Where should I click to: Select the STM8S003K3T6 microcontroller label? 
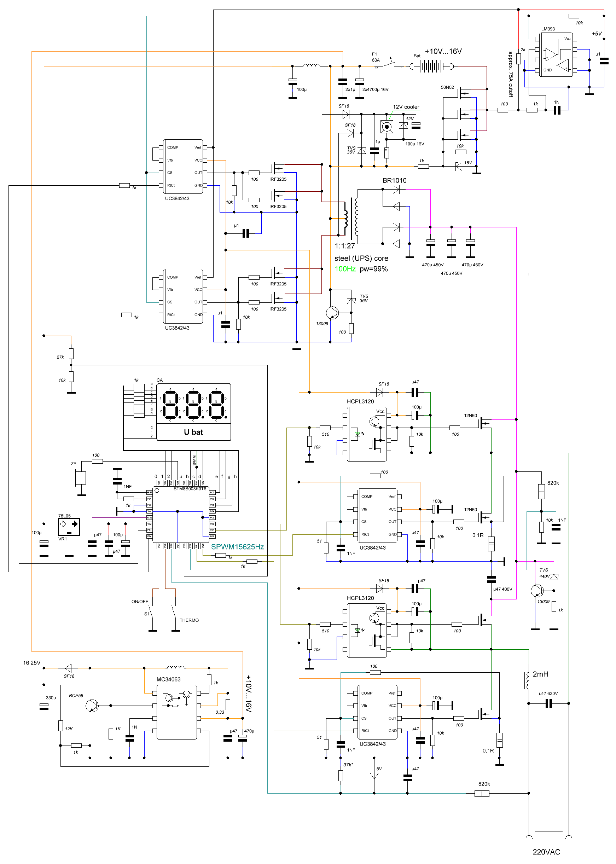click(190, 489)
